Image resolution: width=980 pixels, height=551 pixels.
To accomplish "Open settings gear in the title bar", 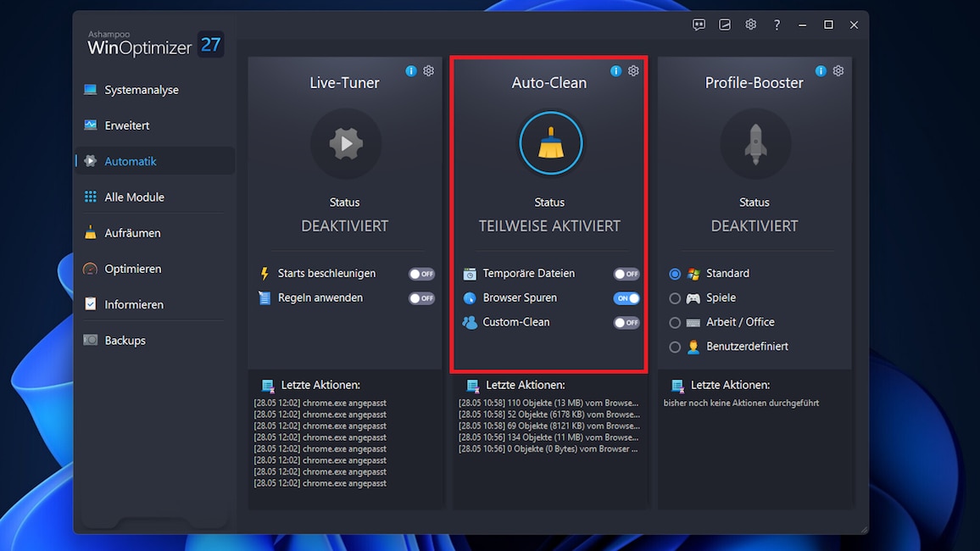I will pos(750,25).
